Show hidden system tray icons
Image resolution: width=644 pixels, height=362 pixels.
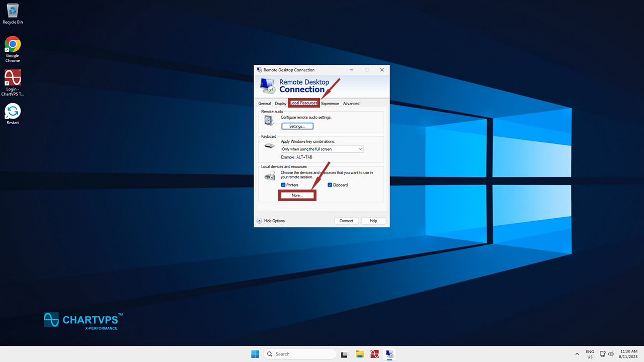[577, 354]
